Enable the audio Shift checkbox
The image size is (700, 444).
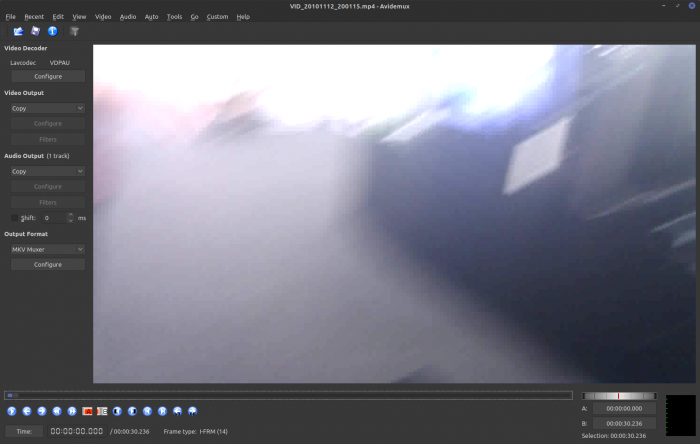[x=15, y=217]
